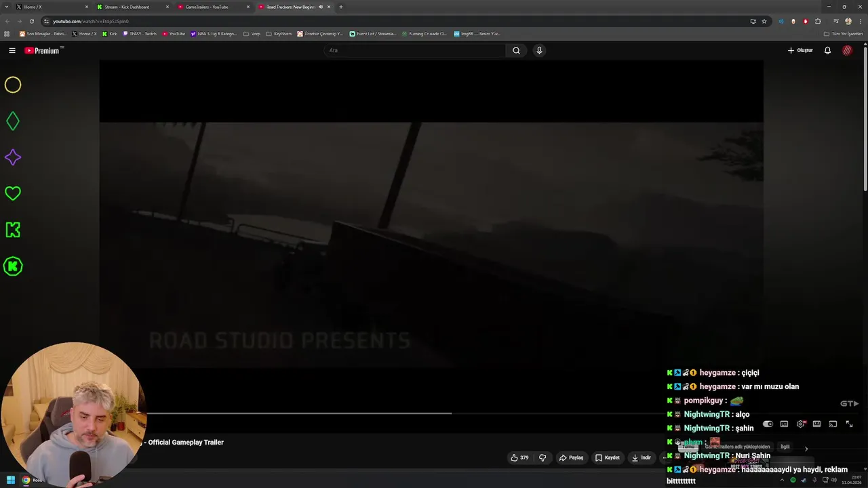Mute the Road Truckers tab audio icon

321,7
